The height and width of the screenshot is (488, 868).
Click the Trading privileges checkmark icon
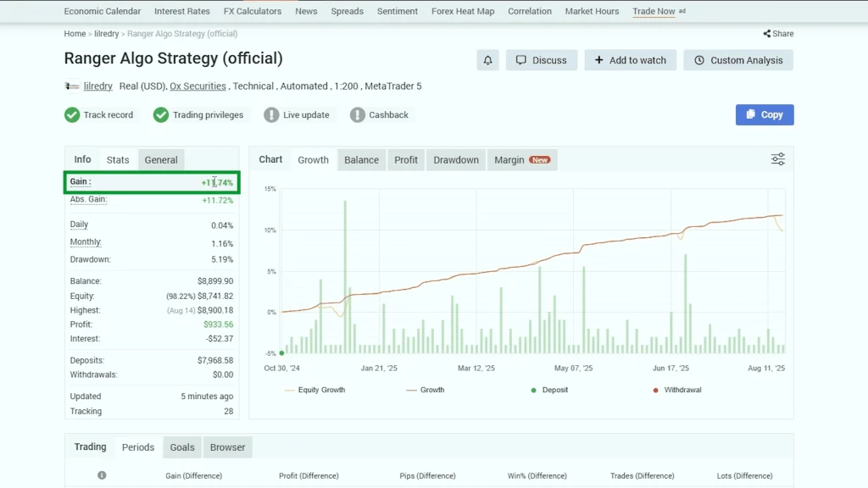click(161, 115)
